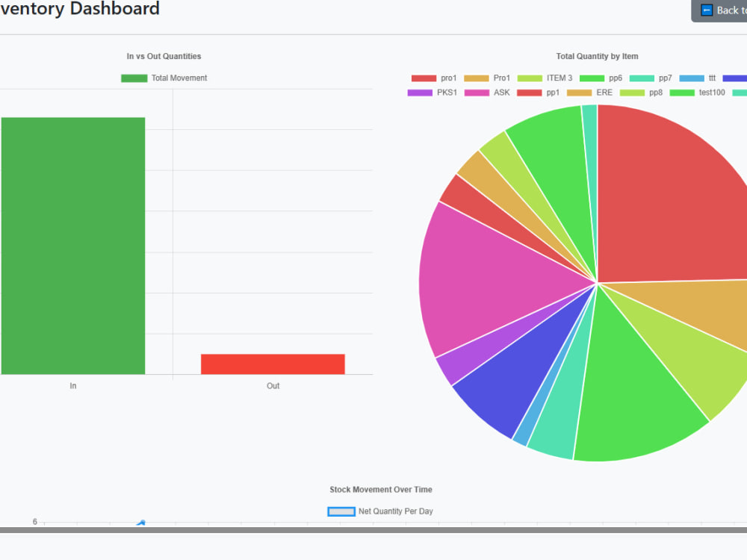Toggle PKS1 legend entry
The image size is (747, 560).
432,93
